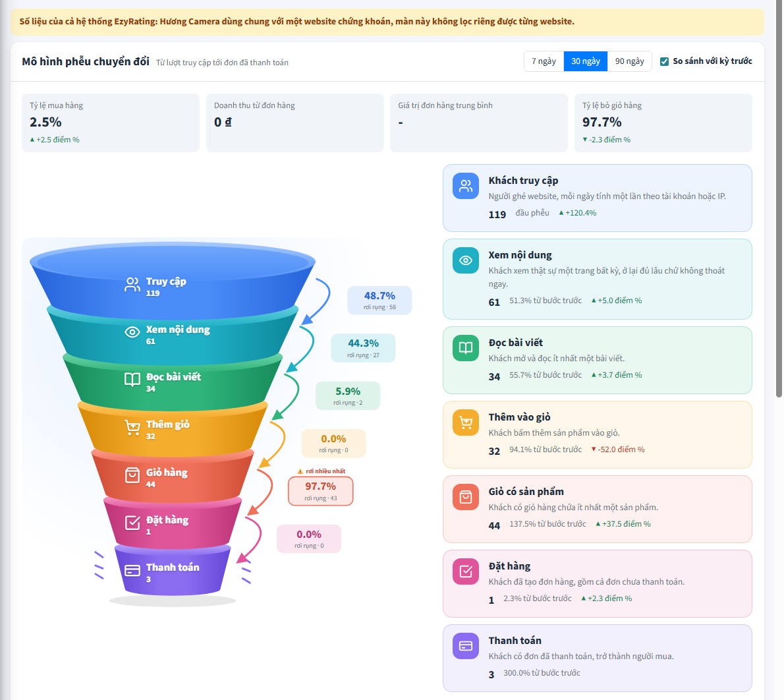This screenshot has width=784, height=700.
Task: Click the warning icon beside rơi nhiều nhất
Action: click(x=300, y=471)
